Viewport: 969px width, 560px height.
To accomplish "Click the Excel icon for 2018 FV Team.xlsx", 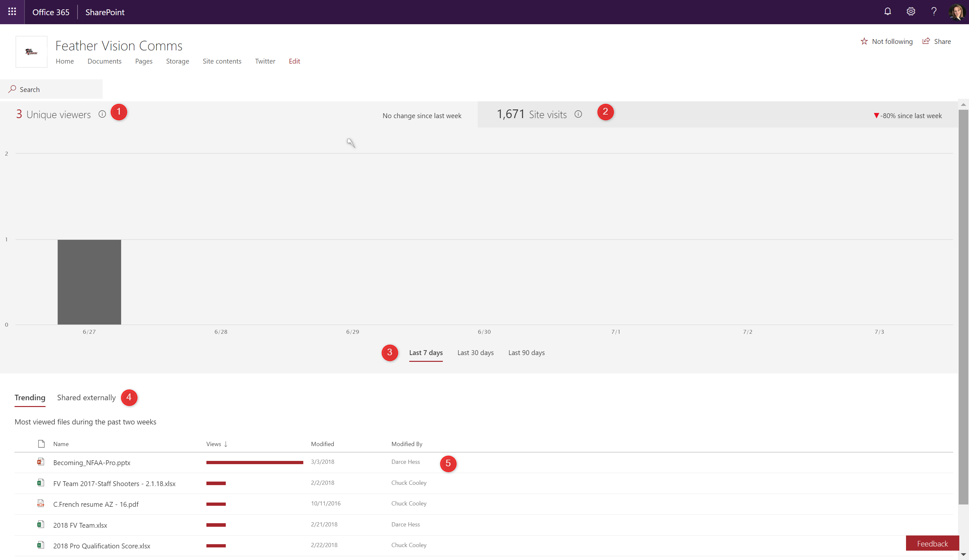I will pos(40,524).
